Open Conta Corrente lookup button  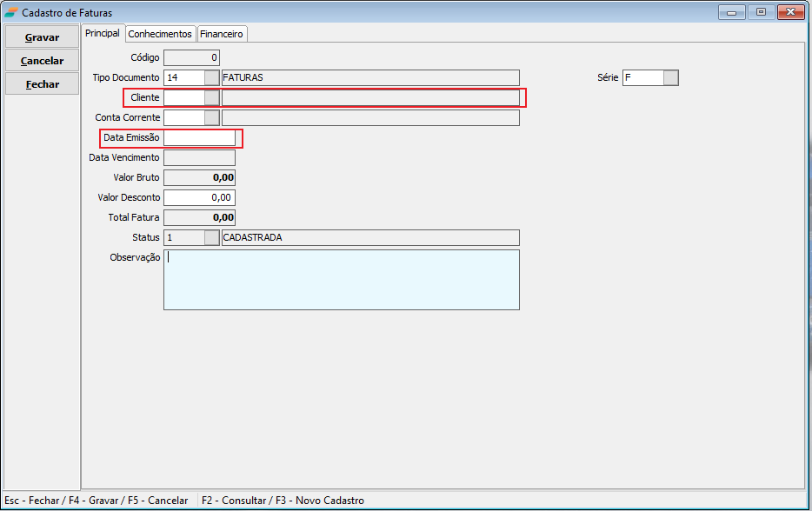(212, 117)
